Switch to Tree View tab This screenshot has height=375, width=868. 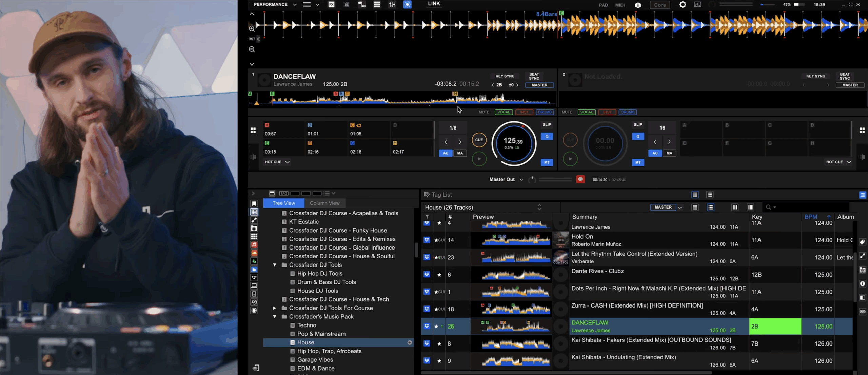click(283, 203)
